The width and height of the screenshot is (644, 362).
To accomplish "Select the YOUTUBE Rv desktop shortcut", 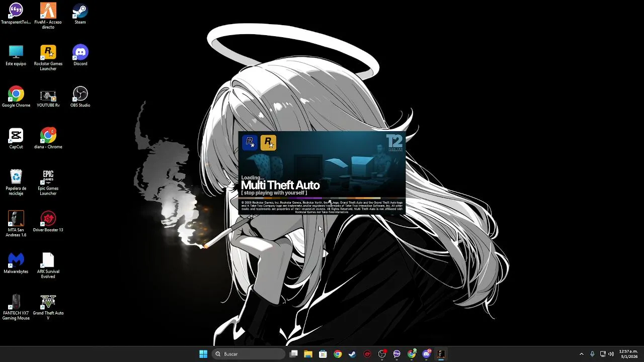I will tap(48, 97).
